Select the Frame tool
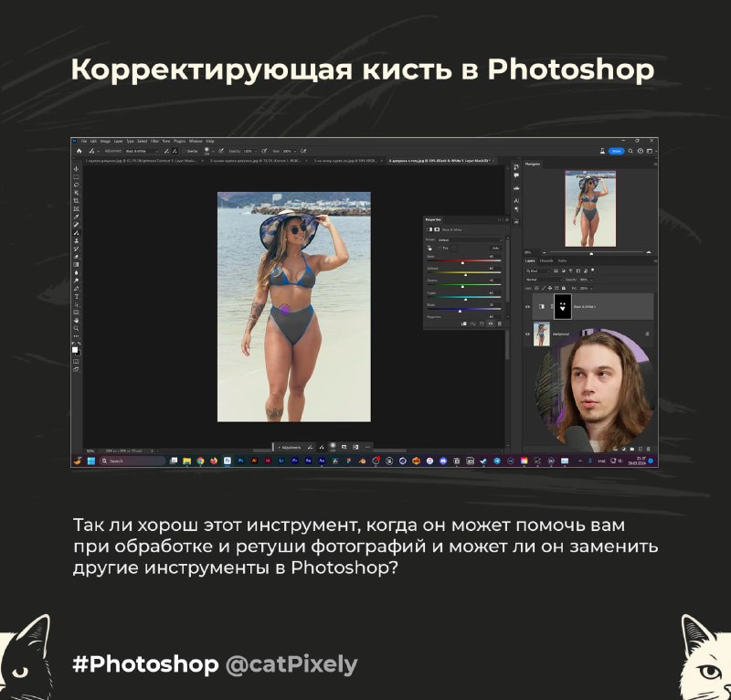 [76, 208]
